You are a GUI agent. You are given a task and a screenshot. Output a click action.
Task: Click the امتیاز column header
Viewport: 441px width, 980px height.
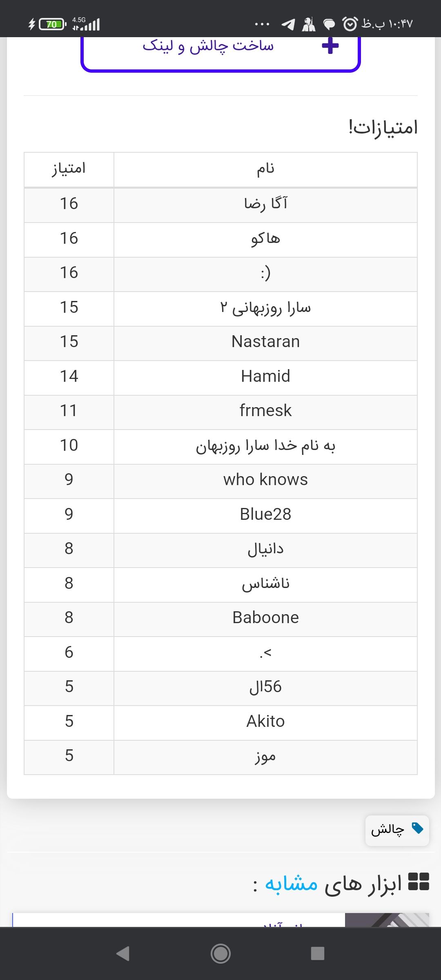tap(69, 169)
